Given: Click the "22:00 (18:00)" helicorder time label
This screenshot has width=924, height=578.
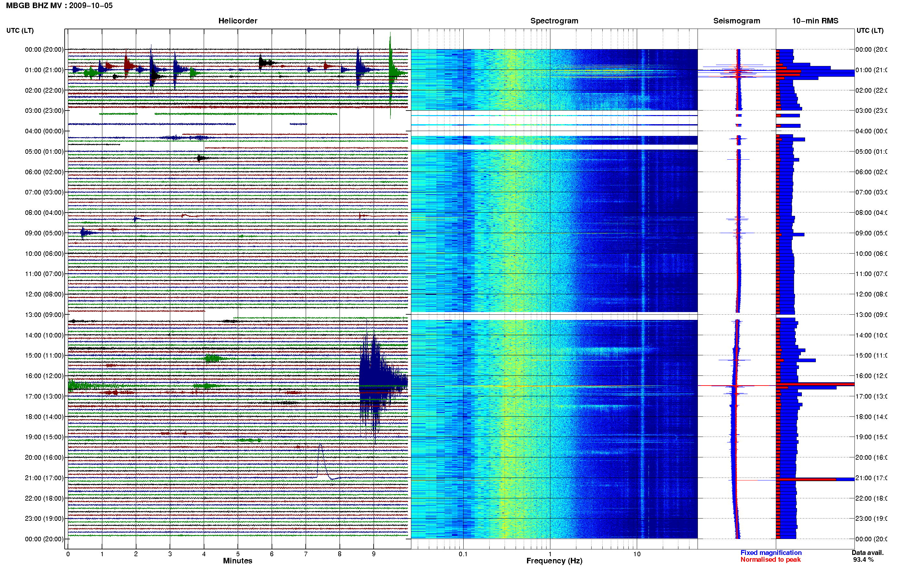Looking at the screenshot, I should point(44,498).
